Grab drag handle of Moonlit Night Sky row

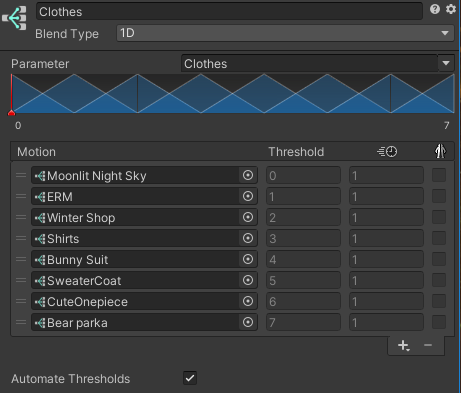[21, 175]
